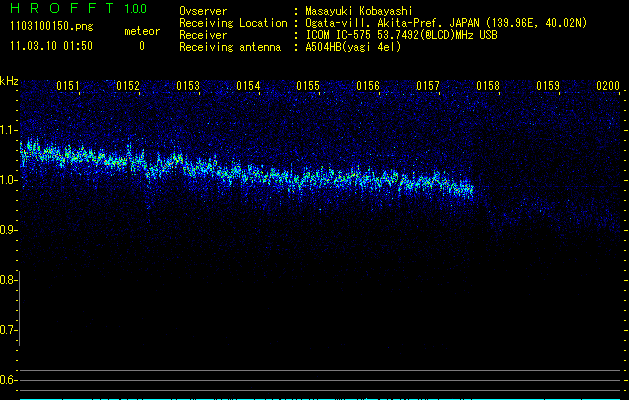Select the 0152 time marker
Screen dimensions: 629x400
click(128, 86)
